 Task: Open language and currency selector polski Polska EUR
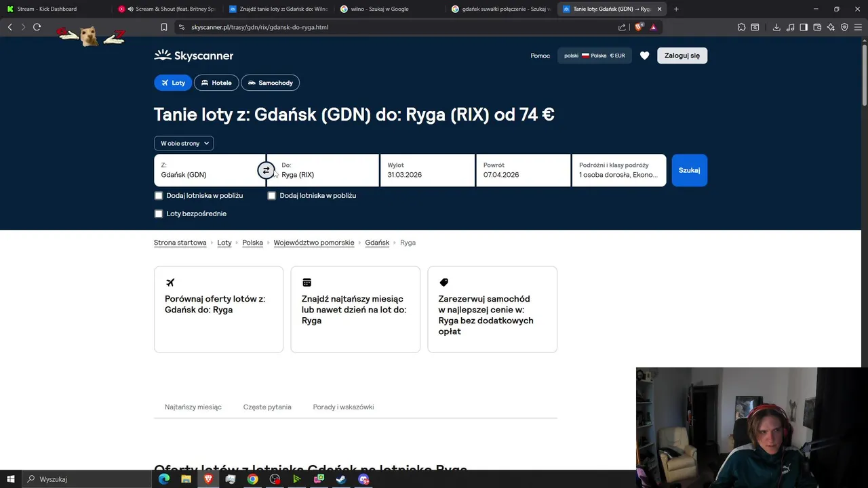point(595,56)
